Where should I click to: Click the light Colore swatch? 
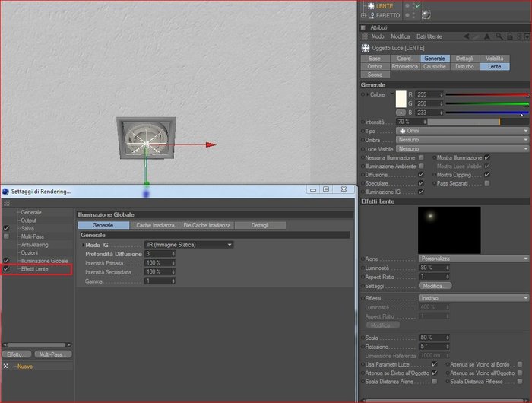pos(401,99)
